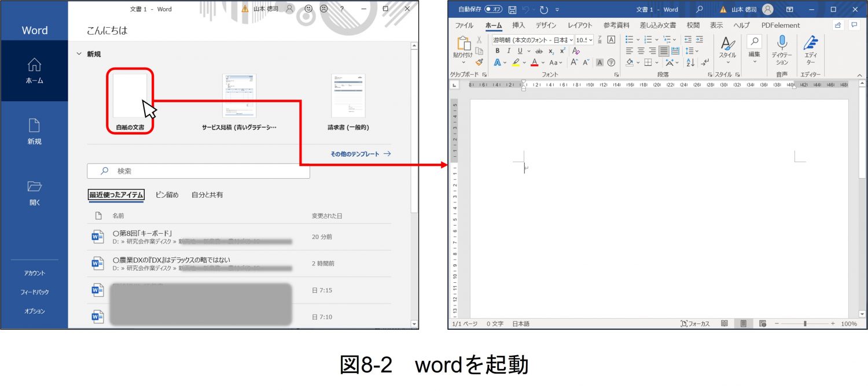Switch to the 挿入 ribbon tab
Image resolution: width=868 pixels, height=391 pixels.
(518, 25)
